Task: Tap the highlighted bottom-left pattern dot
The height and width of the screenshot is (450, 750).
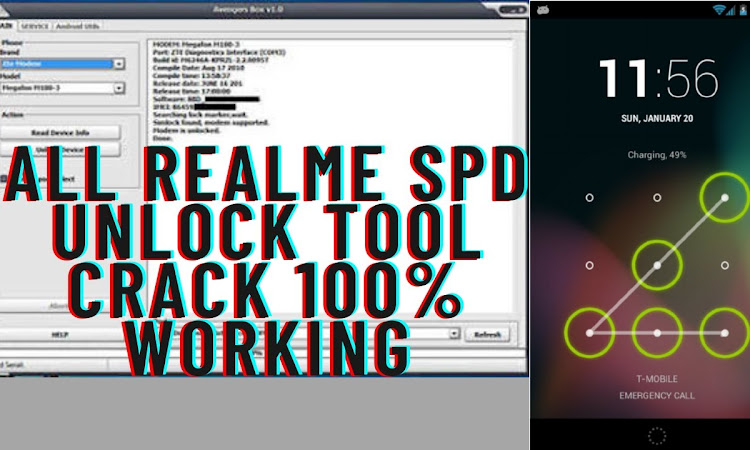Action: (x=589, y=333)
